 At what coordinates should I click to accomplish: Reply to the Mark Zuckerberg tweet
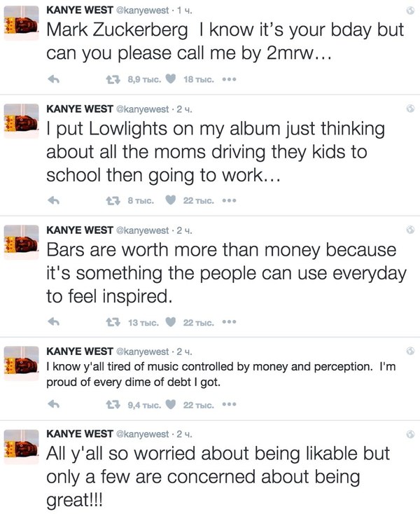(53, 80)
